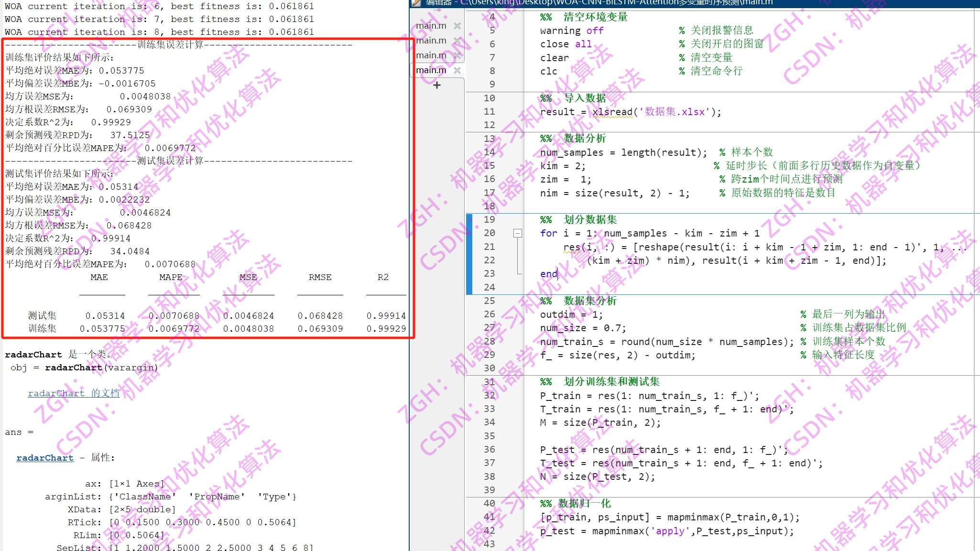Click the '%% 导入数据' section header

click(573, 98)
